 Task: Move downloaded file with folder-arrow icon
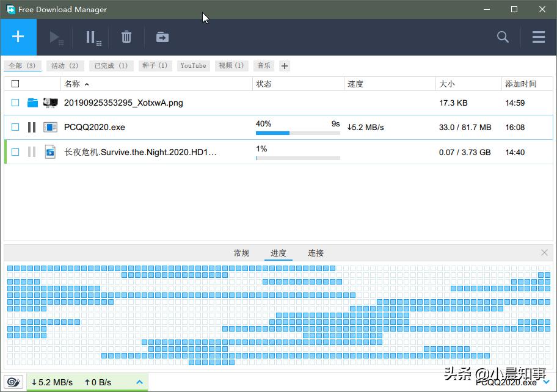coord(162,37)
